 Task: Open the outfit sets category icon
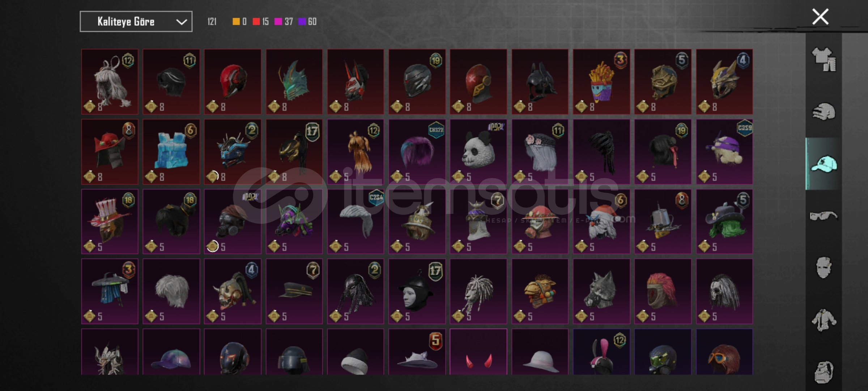[x=824, y=59]
